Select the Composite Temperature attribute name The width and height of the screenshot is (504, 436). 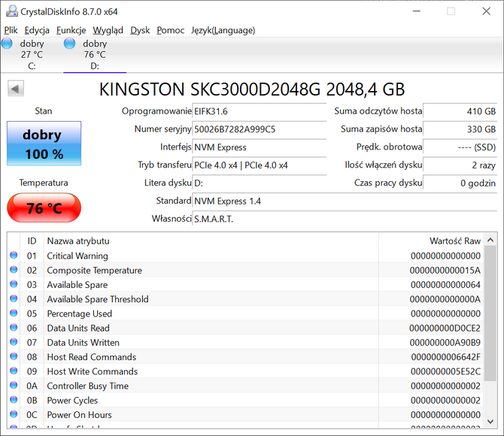click(x=95, y=270)
